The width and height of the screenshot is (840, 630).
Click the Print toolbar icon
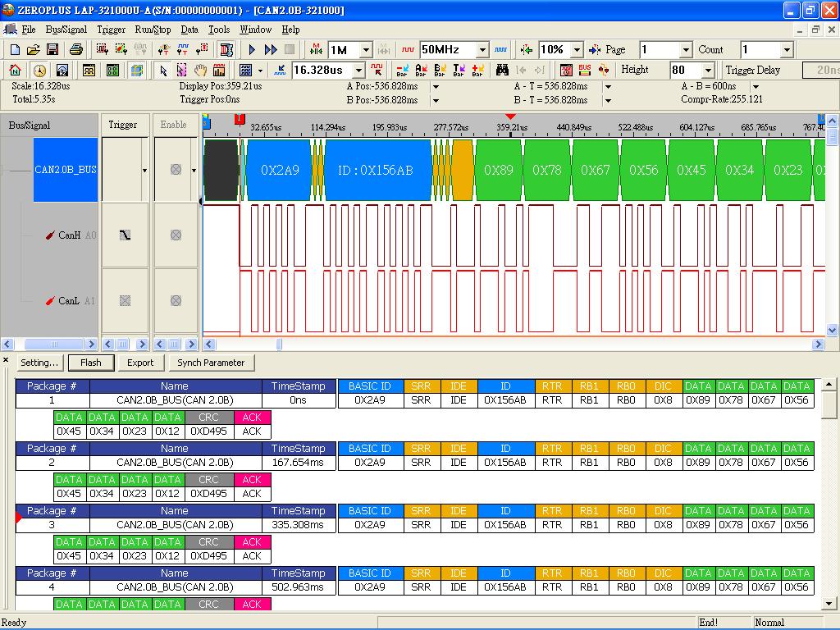click(75, 49)
